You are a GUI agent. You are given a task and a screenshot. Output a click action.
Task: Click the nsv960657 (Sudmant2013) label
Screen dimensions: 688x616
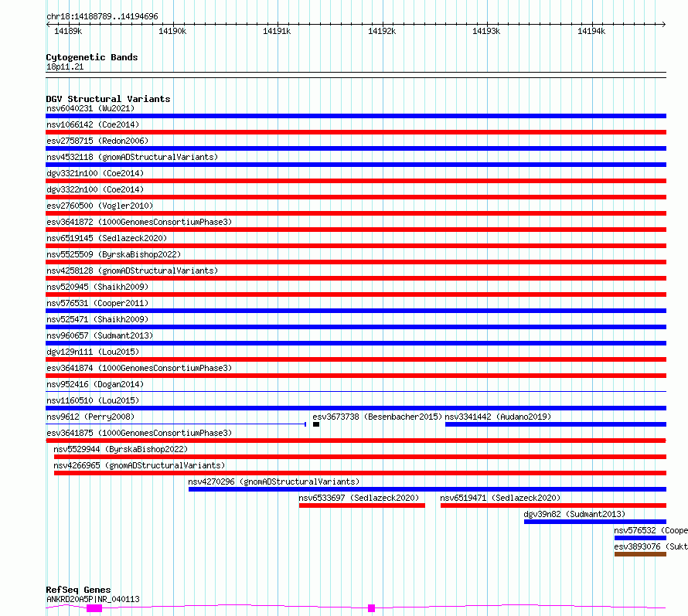pyautogui.click(x=100, y=335)
